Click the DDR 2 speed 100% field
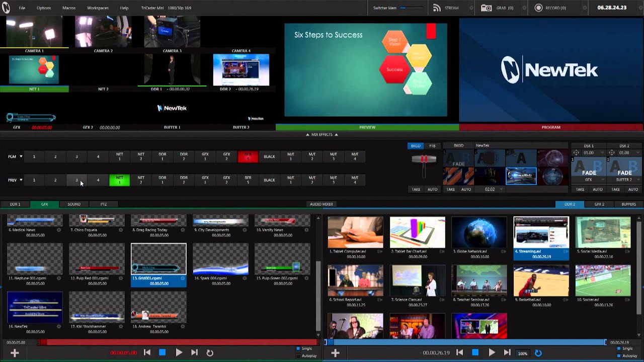 tap(523, 353)
